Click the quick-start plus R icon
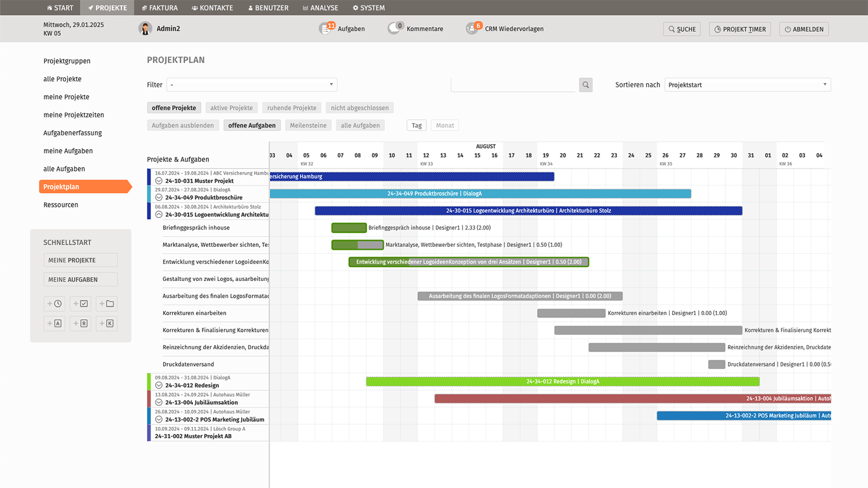 tap(80, 323)
